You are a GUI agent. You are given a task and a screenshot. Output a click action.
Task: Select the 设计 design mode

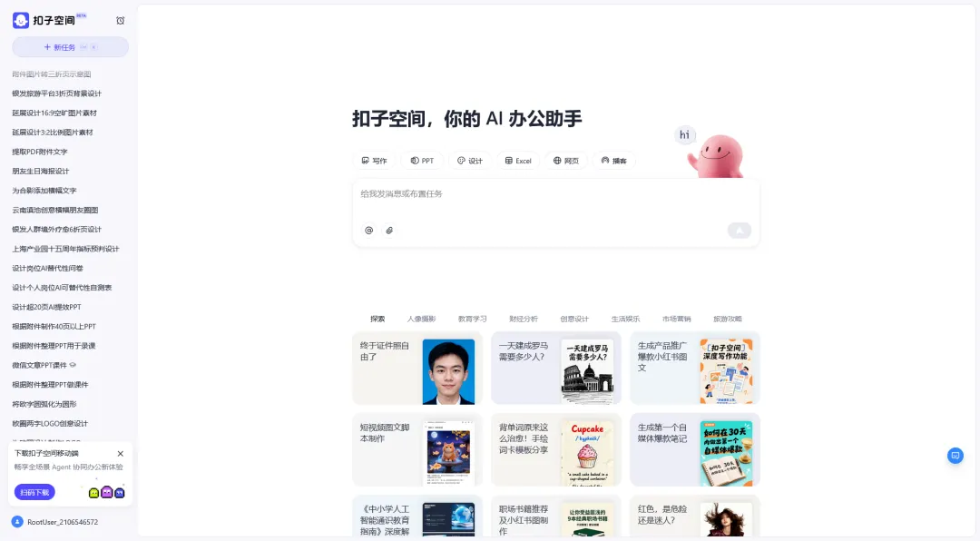pos(470,161)
